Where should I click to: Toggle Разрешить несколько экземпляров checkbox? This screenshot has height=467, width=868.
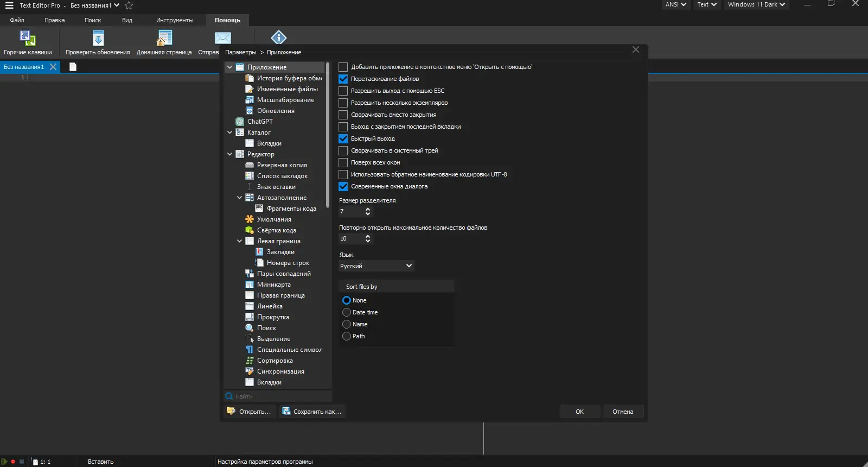click(343, 103)
